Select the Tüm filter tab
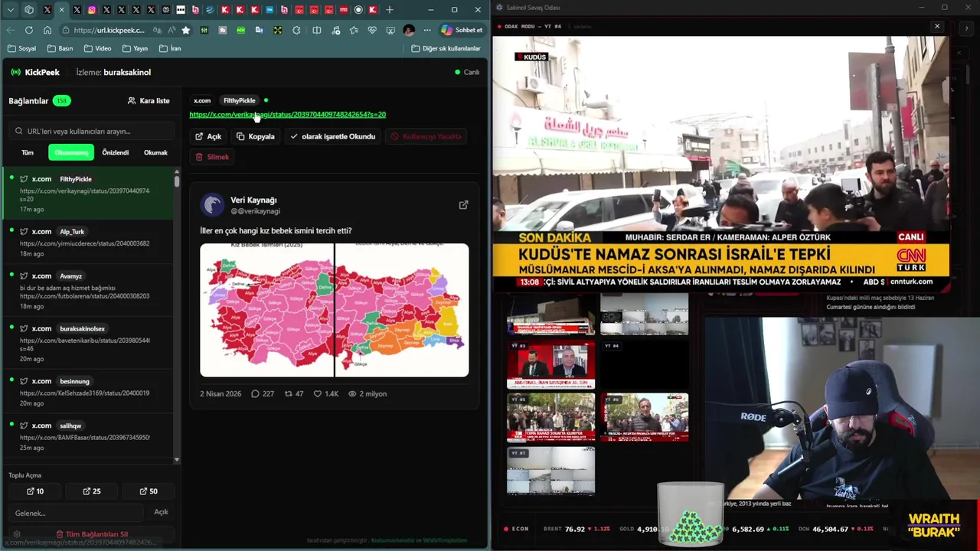 (x=28, y=152)
